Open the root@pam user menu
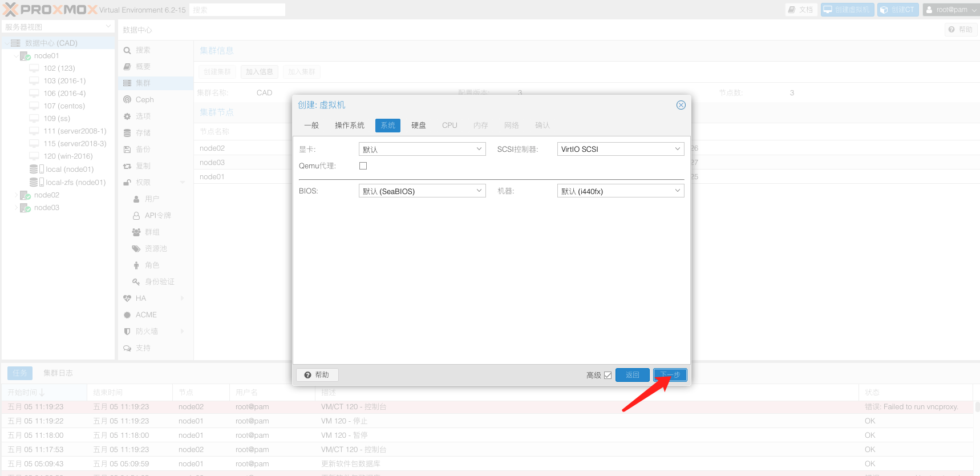Viewport: 980px width, 476px height. tap(951, 10)
